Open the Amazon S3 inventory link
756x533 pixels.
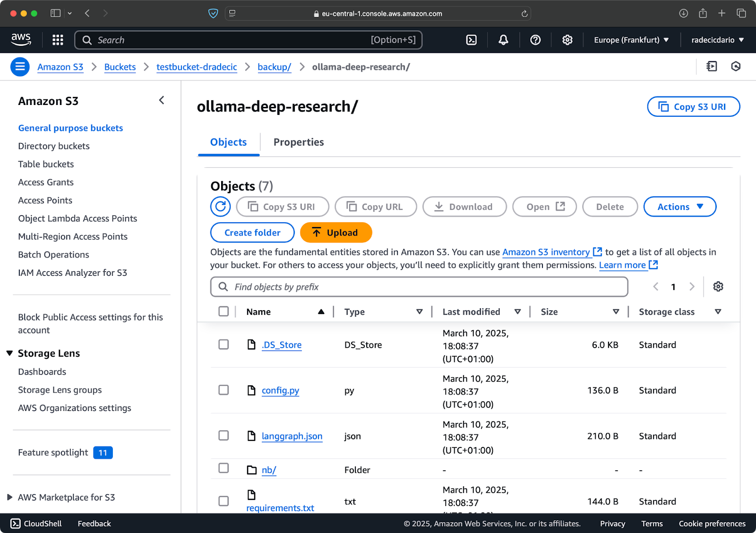552,252
